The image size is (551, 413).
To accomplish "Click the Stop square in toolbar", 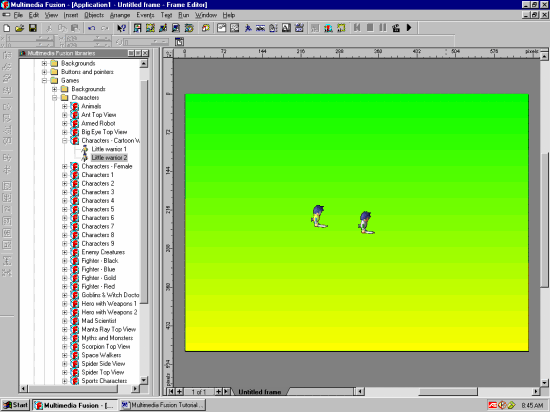I will 370,27.
